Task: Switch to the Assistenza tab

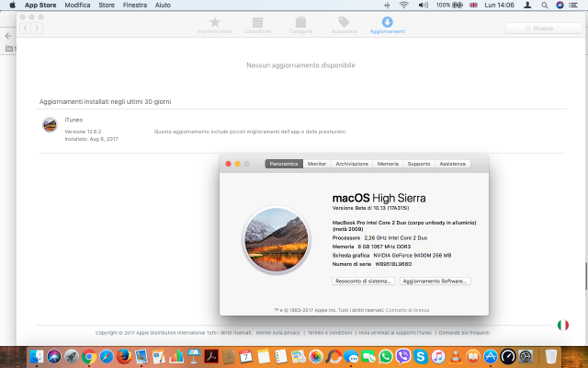Action: pyautogui.click(x=453, y=164)
